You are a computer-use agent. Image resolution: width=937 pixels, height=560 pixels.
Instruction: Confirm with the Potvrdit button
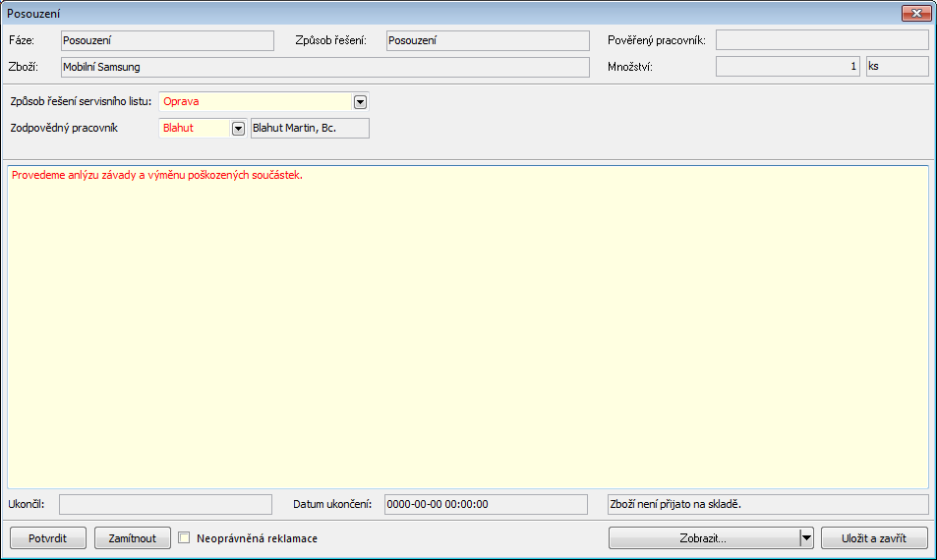48,538
